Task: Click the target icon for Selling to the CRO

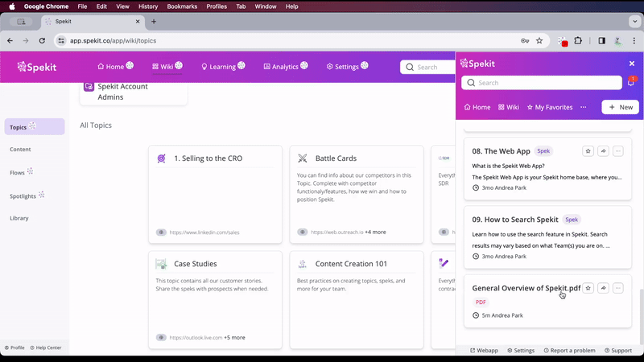Action: coord(162,158)
